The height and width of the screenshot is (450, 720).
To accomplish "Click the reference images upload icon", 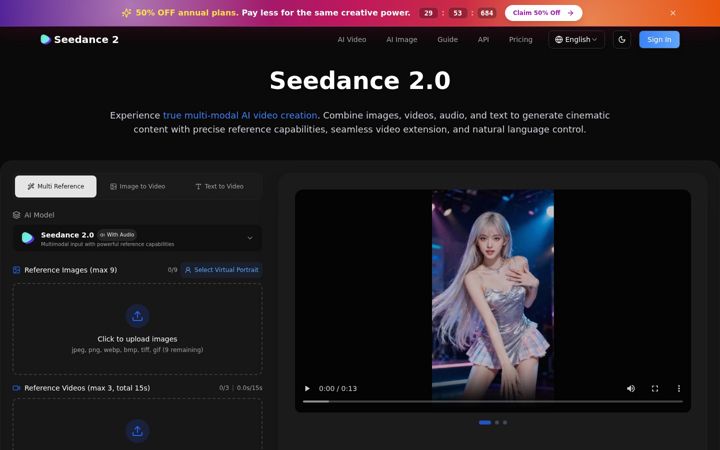I will [x=137, y=316].
